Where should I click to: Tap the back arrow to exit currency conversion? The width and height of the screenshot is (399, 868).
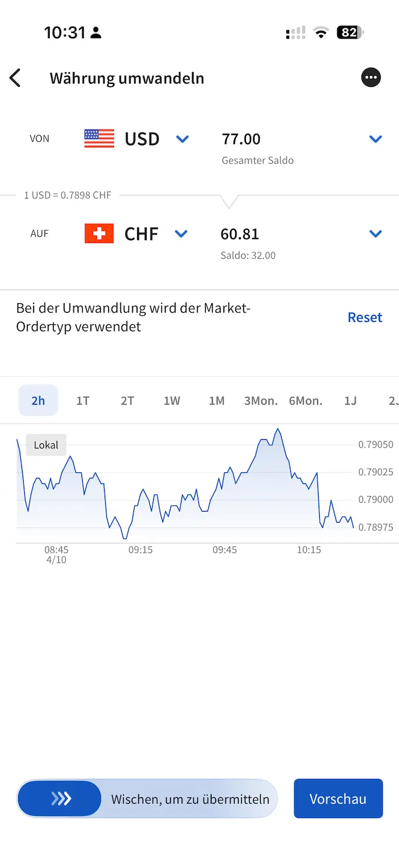tap(16, 78)
